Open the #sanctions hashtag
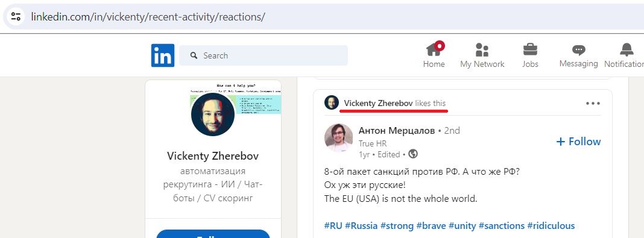 click(x=502, y=226)
